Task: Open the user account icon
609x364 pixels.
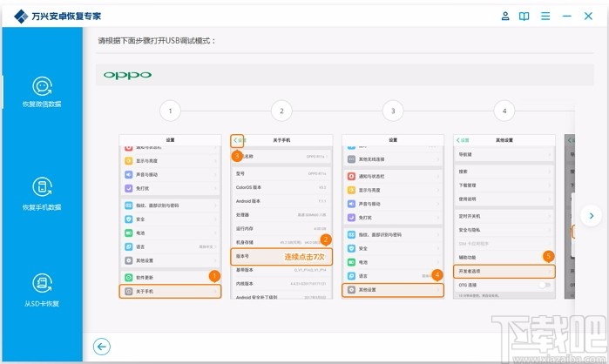Action: pos(505,16)
